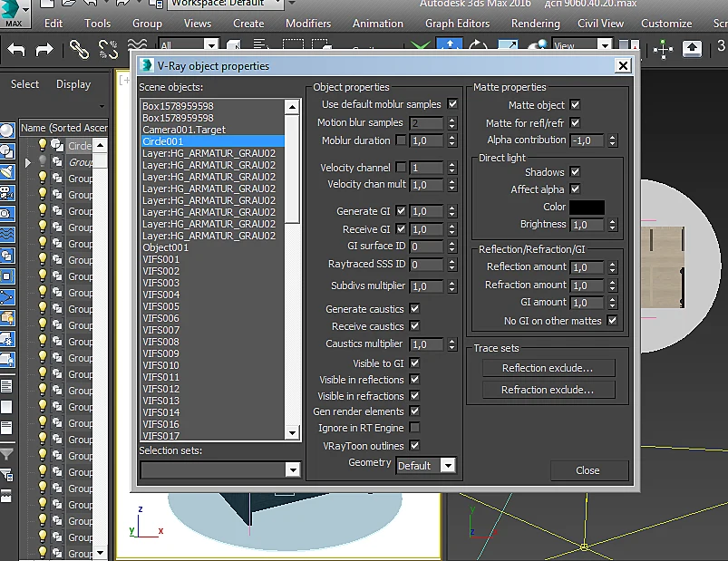The height and width of the screenshot is (561, 728).
Task: Toggle Display Hidden Objects filter icon
Action: 7,360
